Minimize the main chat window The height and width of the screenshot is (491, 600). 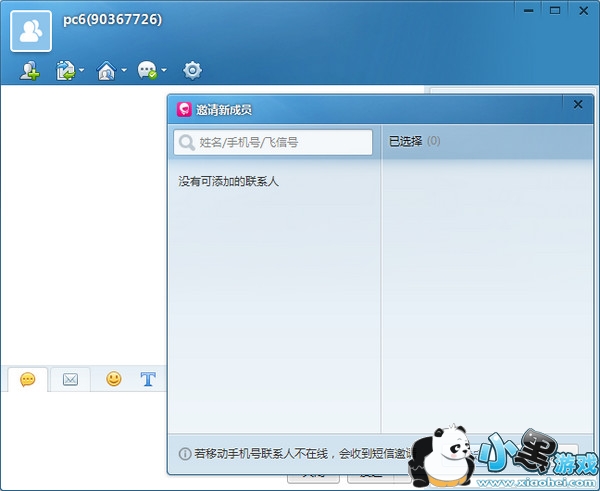click(528, 11)
